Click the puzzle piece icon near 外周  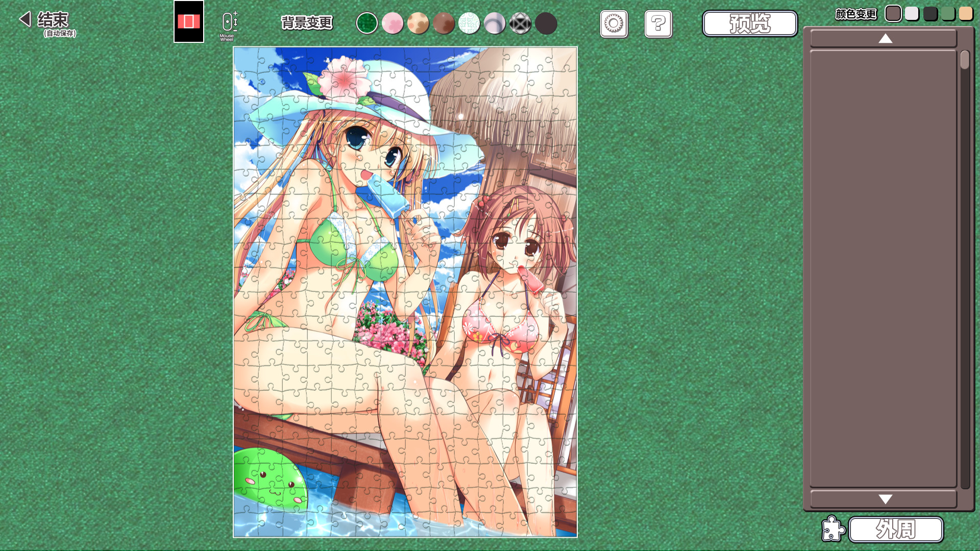pyautogui.click(x=832, y=529)
